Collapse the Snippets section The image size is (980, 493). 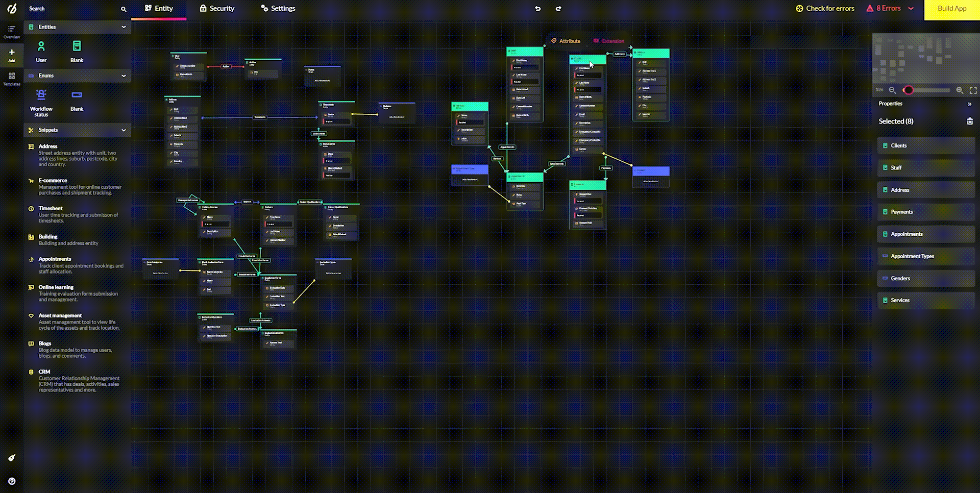coord(123,130)
